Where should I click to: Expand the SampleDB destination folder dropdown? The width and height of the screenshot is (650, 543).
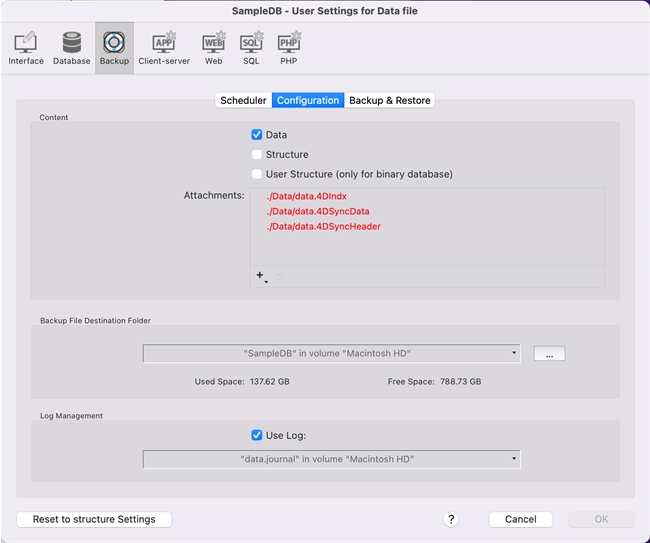(332, 353)
